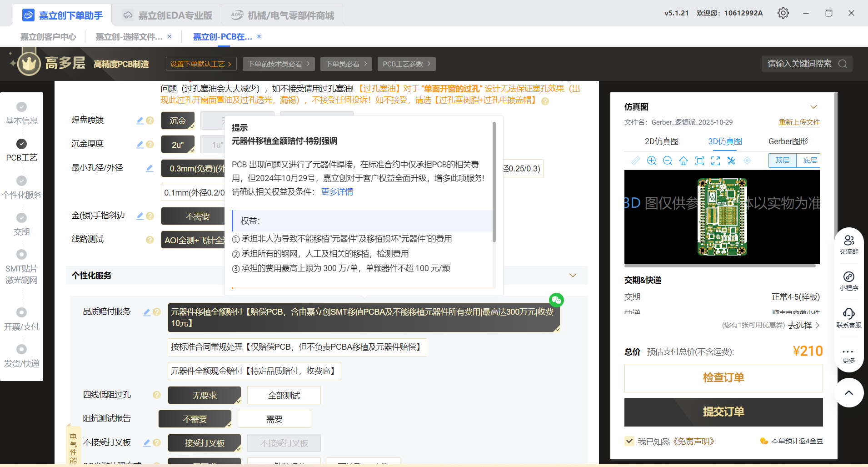
Task: Fit board to view with frame icon
Action: coord(700,161)
